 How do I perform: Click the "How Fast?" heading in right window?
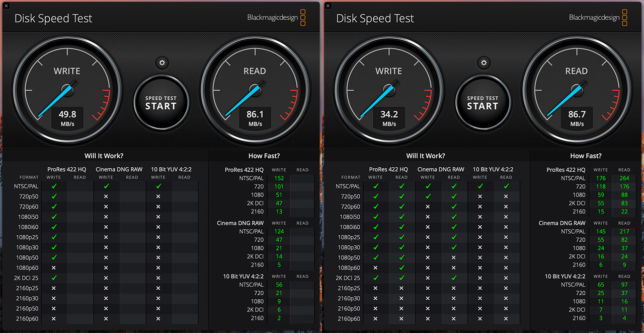coord(586,156)
